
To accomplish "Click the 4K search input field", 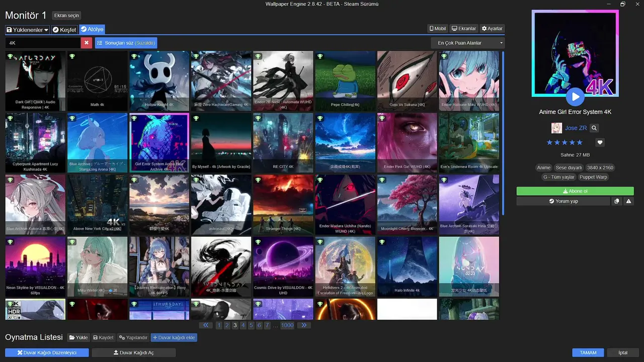I will [43, 43].
